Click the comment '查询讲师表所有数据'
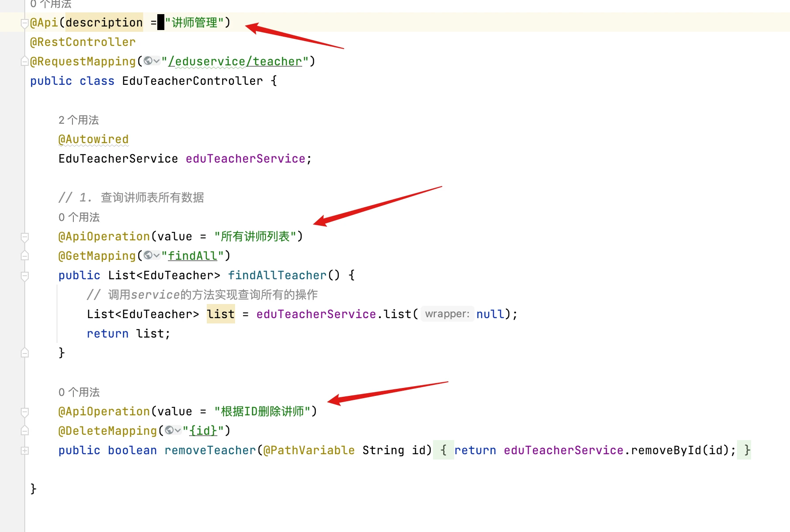This screenshot has width=790, height=532. [x=152, y=198]
